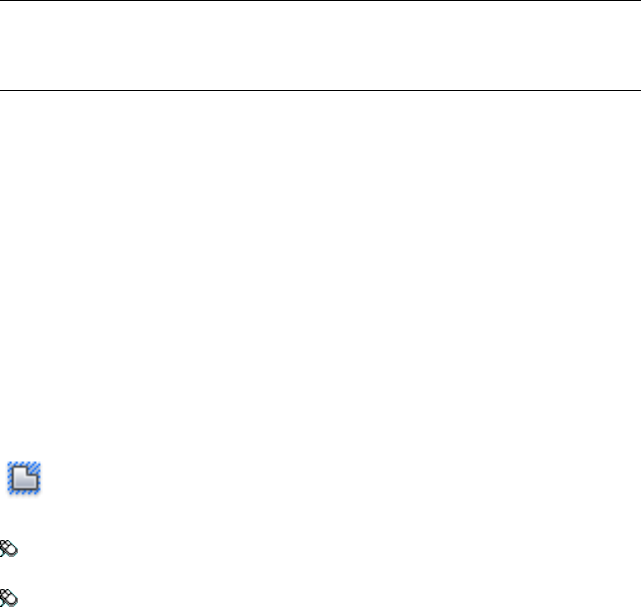Click the upper eraser icon
This screenshot has height=607, width=641.
[x=9, y=549]
